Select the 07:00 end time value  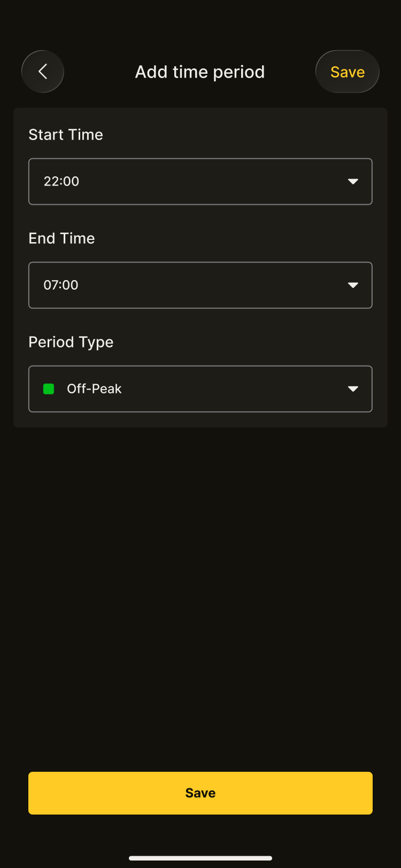click(x=61, y=285)
